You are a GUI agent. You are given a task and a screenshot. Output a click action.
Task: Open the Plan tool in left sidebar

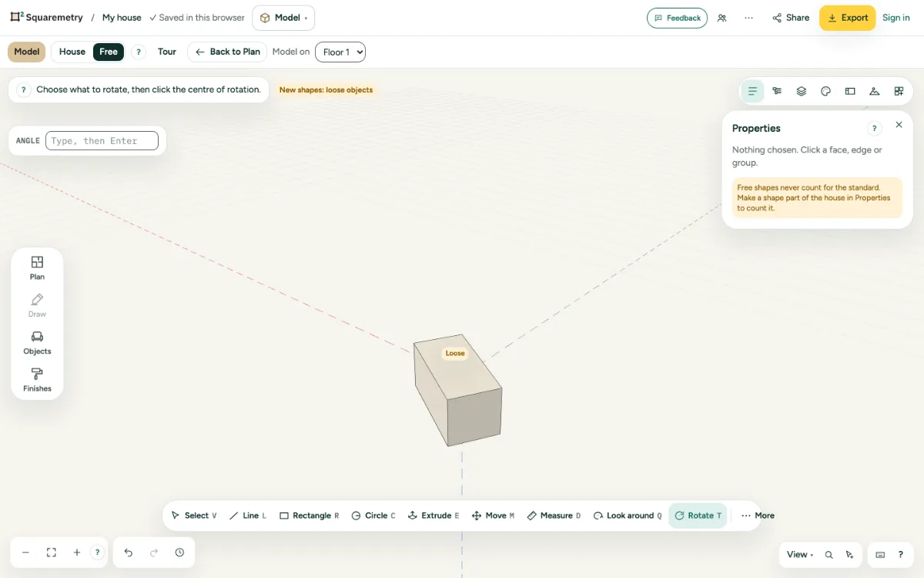tap(37, 267)
